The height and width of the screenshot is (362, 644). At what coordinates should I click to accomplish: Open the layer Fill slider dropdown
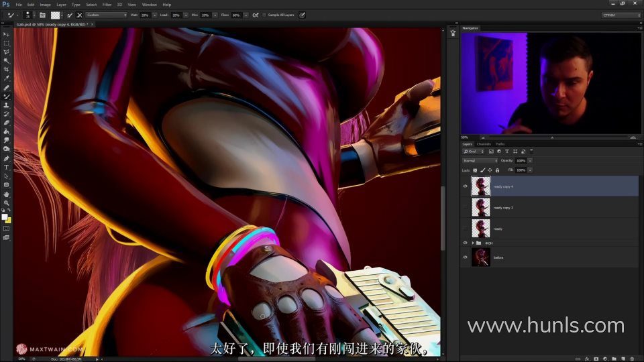click(530, 170)
